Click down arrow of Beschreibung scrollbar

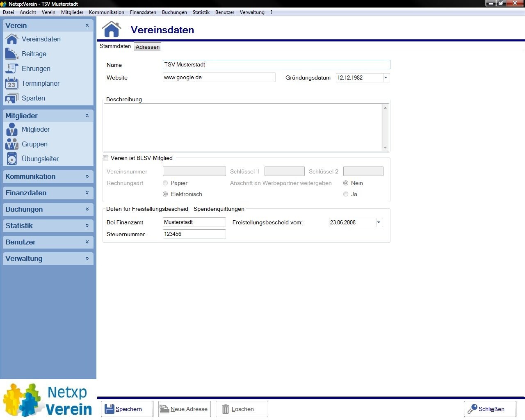click(x=385, y=148)
